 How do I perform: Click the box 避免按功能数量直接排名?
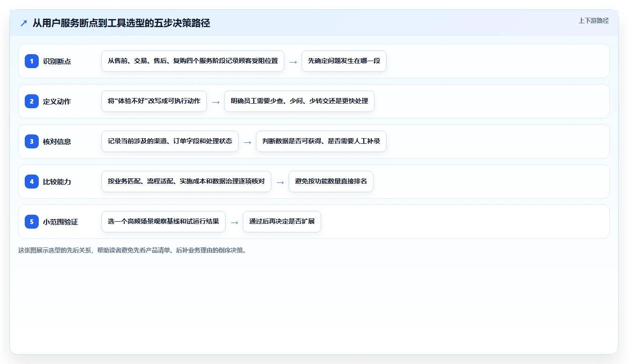tap(331, 182)
